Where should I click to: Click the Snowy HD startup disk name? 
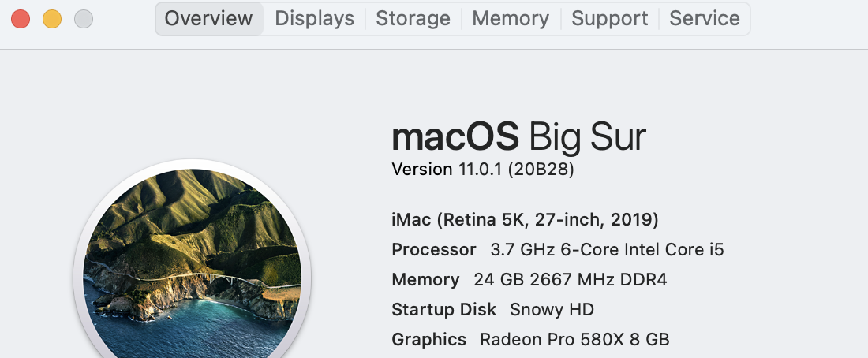coord(552,309)
